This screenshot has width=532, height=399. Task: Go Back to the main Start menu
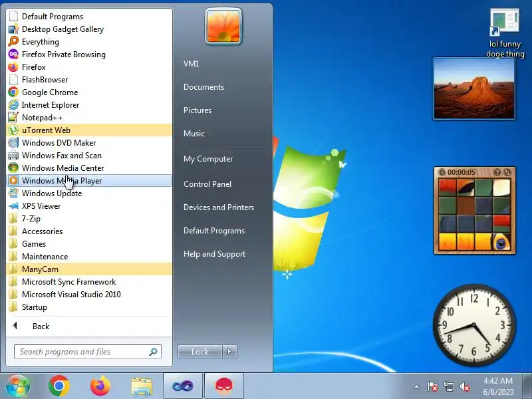pos(89,326)
